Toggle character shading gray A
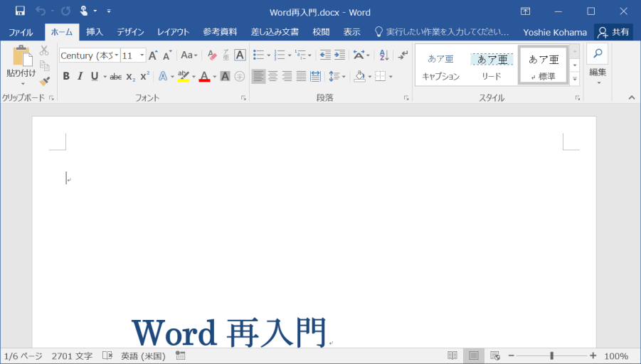Viewport: 641px width, 364px height. pyautogui.click(x=225, y=76)
